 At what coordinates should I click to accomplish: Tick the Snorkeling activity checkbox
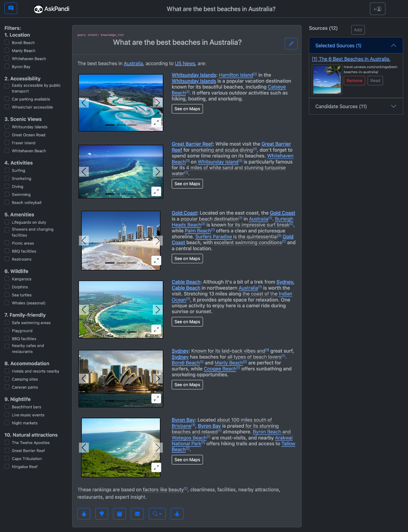pos(7,178)
